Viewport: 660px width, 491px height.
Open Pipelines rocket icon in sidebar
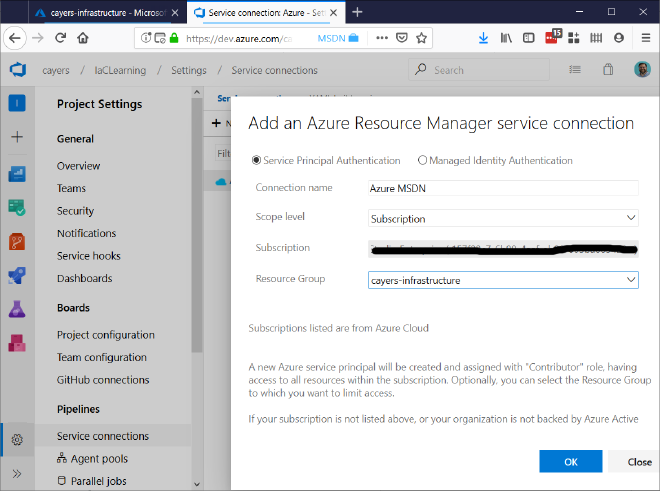pos(17,275)
